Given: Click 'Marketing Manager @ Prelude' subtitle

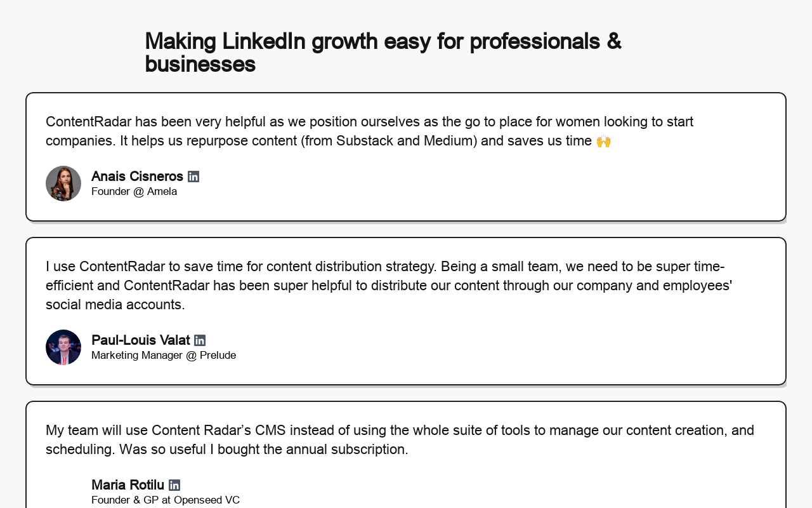Looking at the screenshot, I should click(x=164, y=355).
